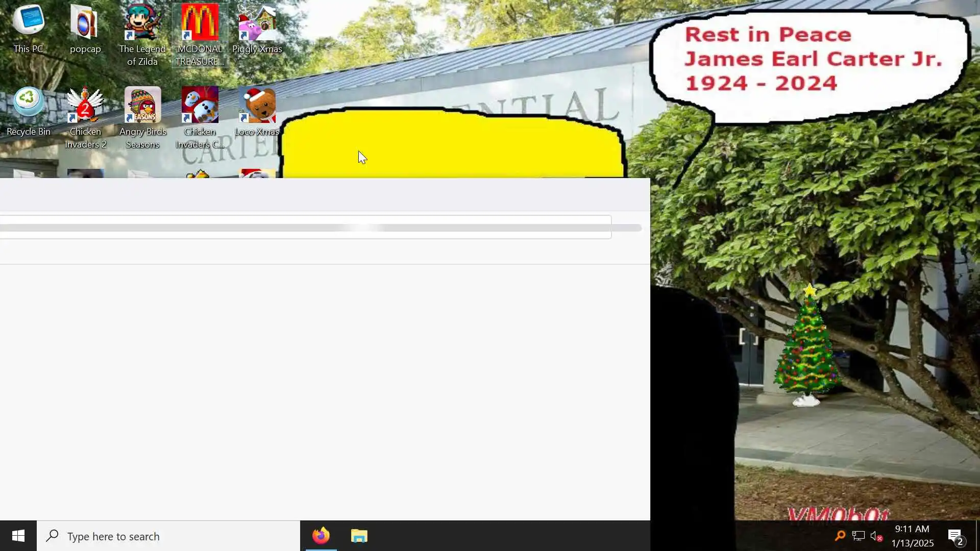Open the clock and date flyout
This screenshot has height=551, width=980.
tap(912, 536)
